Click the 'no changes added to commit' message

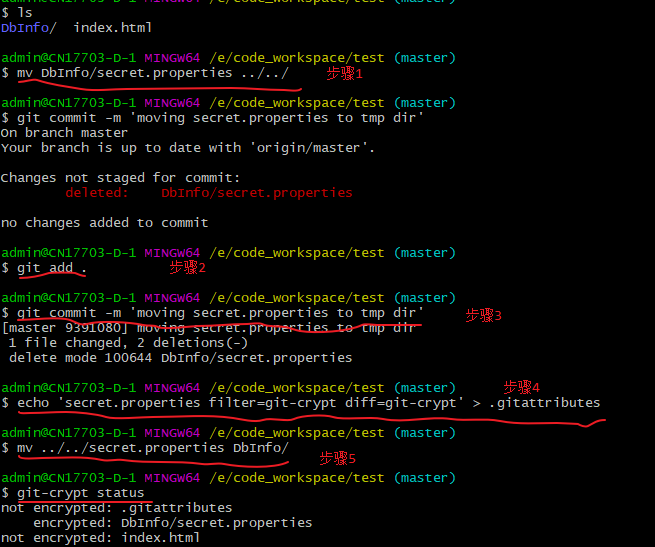[104, 222]
